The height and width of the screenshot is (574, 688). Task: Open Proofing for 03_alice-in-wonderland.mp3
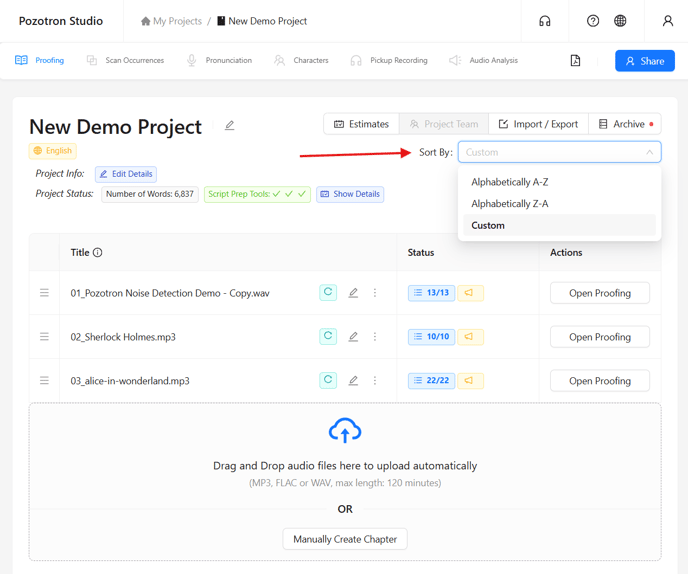pos(600,381)
